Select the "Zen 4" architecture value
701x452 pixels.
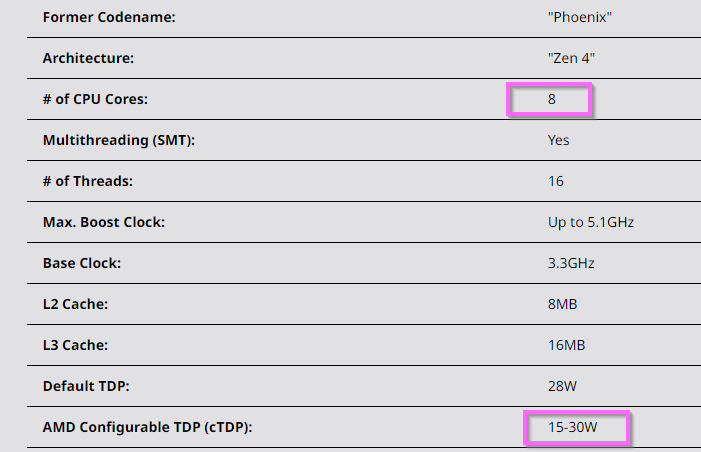pos(571,58)
